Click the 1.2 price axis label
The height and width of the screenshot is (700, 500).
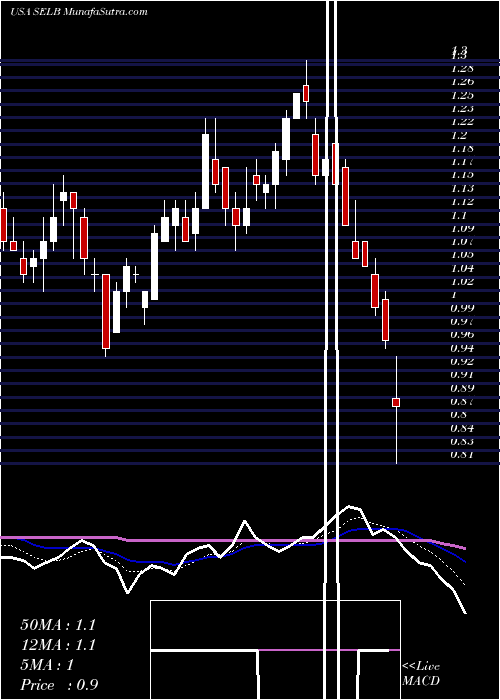[x=459, y=135]
